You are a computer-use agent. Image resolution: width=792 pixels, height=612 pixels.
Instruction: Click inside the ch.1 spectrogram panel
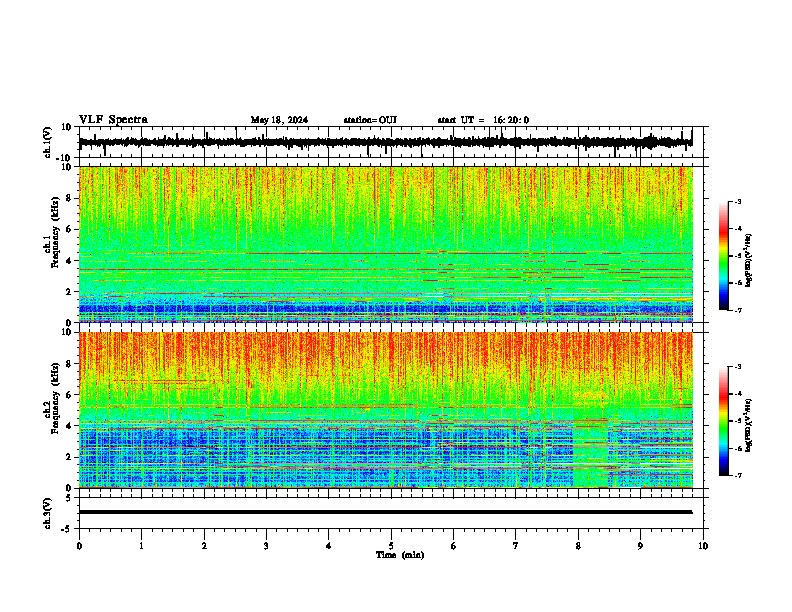pos(386,244)
